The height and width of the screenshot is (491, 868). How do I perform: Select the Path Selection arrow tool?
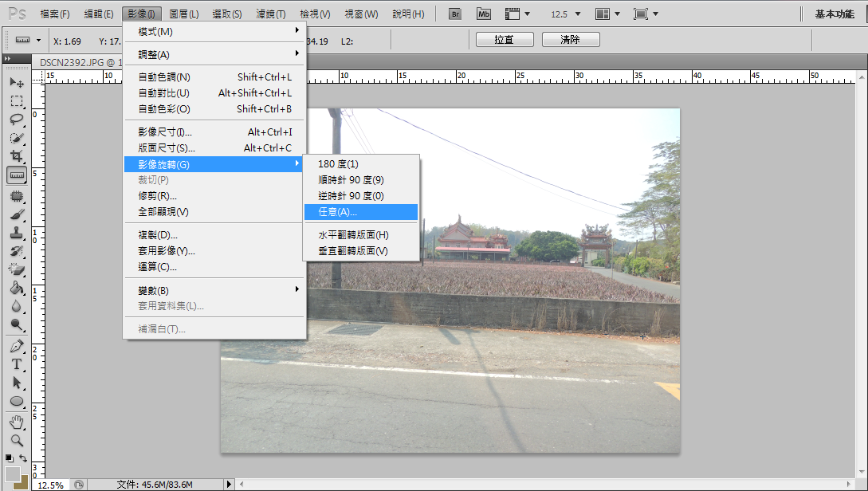(17, 383)
